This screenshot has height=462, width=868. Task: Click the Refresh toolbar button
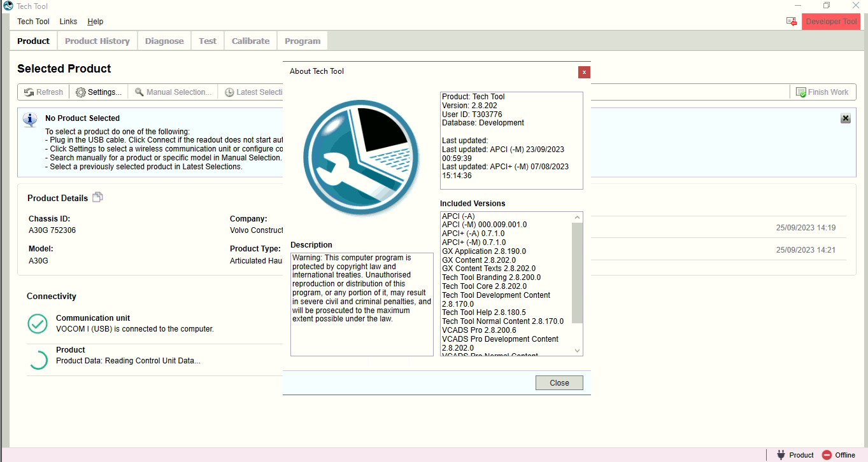tap(44, 92)
